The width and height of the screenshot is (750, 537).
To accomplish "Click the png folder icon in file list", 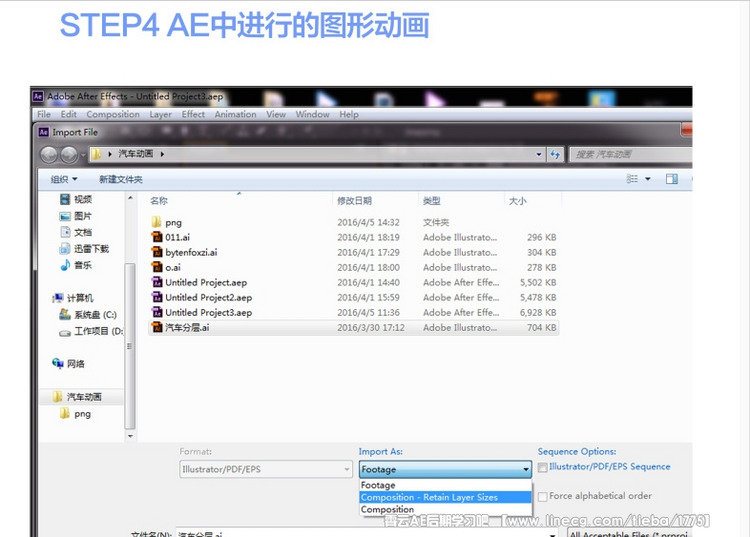I will click(156, 222).
